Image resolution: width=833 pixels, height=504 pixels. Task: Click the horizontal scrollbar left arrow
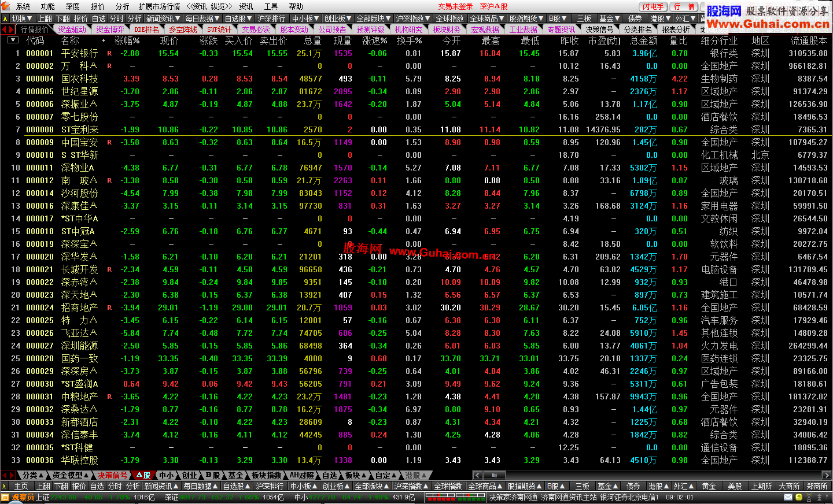pyautogui.click(x=477, y=475)
